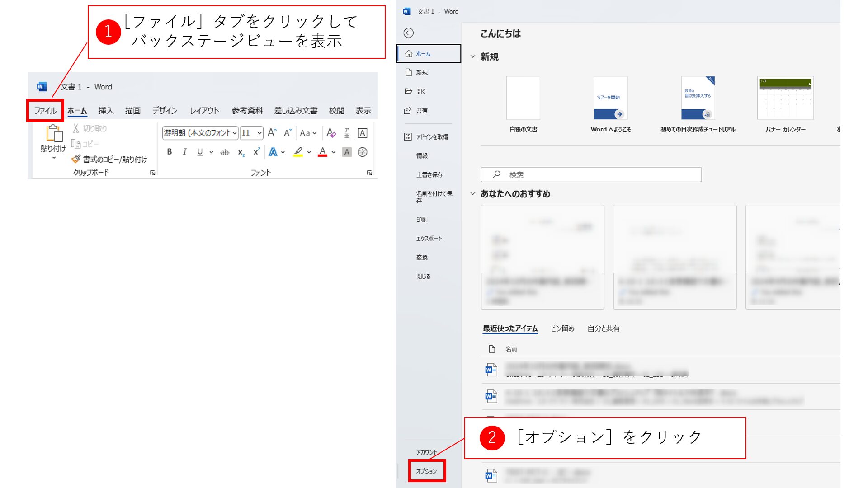This screenshot has height=488, width=868.
Task: Click オプション in the backstage sidebar
Action: click(x=426, y=471)
